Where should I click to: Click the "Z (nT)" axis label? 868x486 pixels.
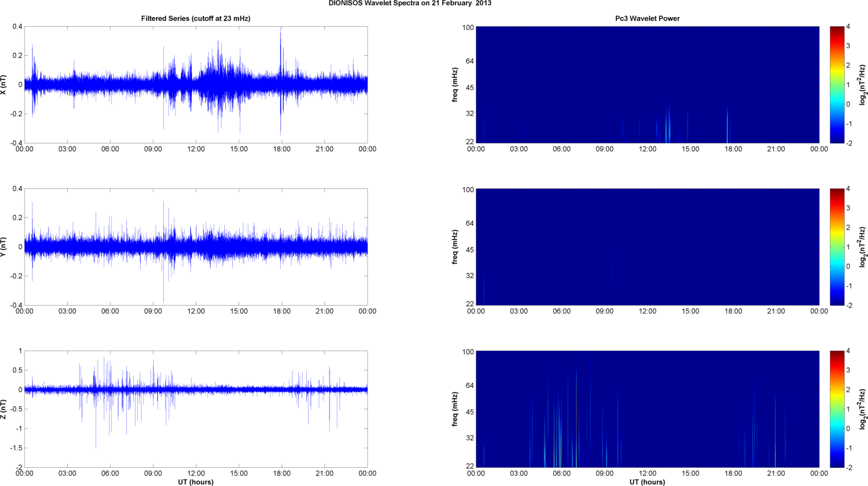(4, 409)
